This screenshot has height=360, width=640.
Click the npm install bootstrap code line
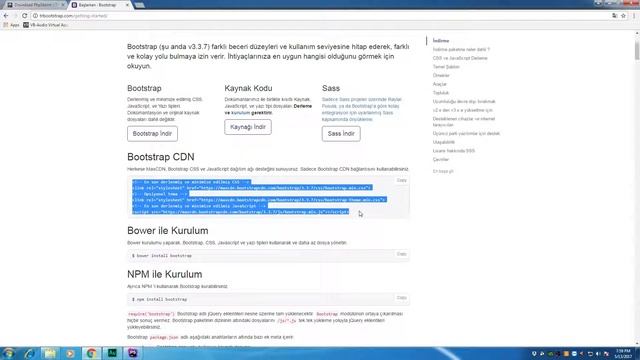[x=159, y=299]
